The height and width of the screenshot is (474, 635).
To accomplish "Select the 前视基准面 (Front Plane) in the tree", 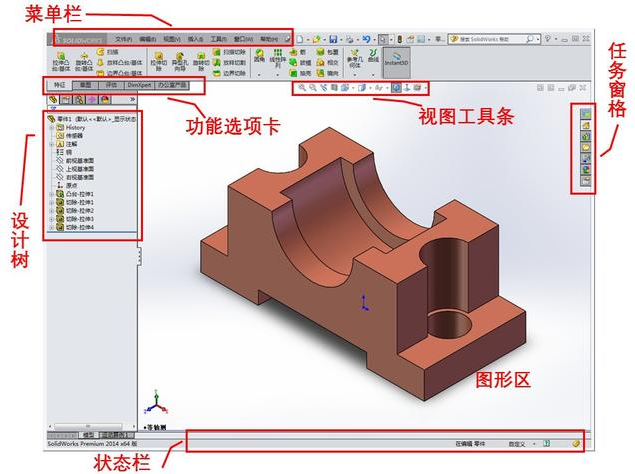I will coord(75,161).
